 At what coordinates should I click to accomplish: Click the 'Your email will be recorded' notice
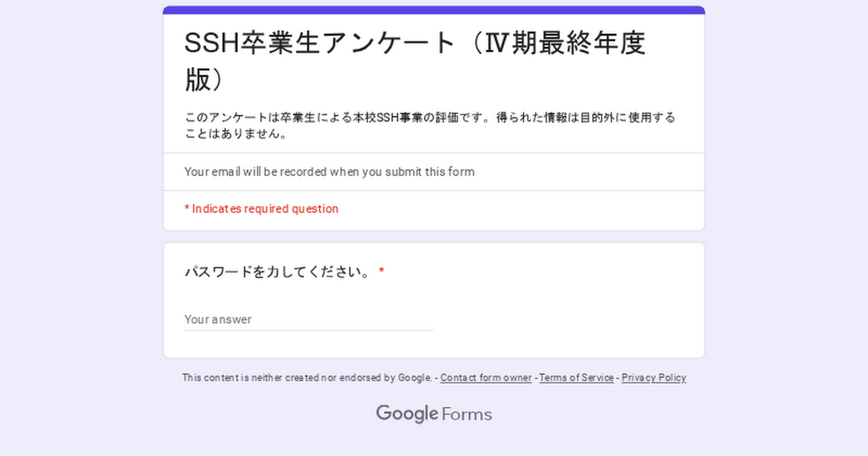click(x=329, y=172)
